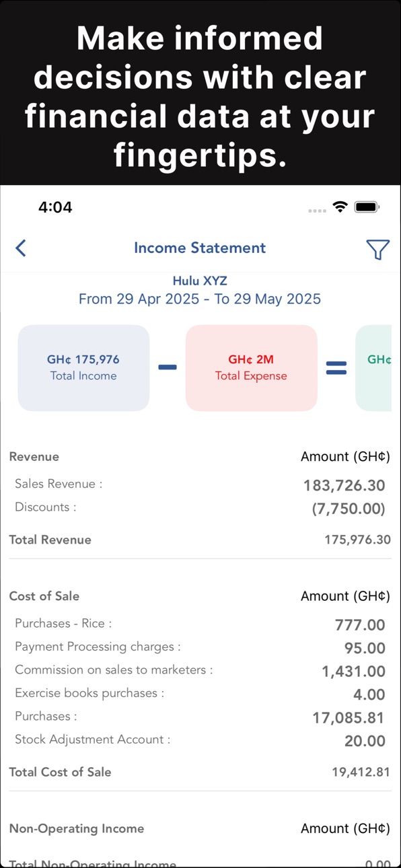Open the Discounts line item
The width and height of the screenshot is (401, 868).
(200, 508)
